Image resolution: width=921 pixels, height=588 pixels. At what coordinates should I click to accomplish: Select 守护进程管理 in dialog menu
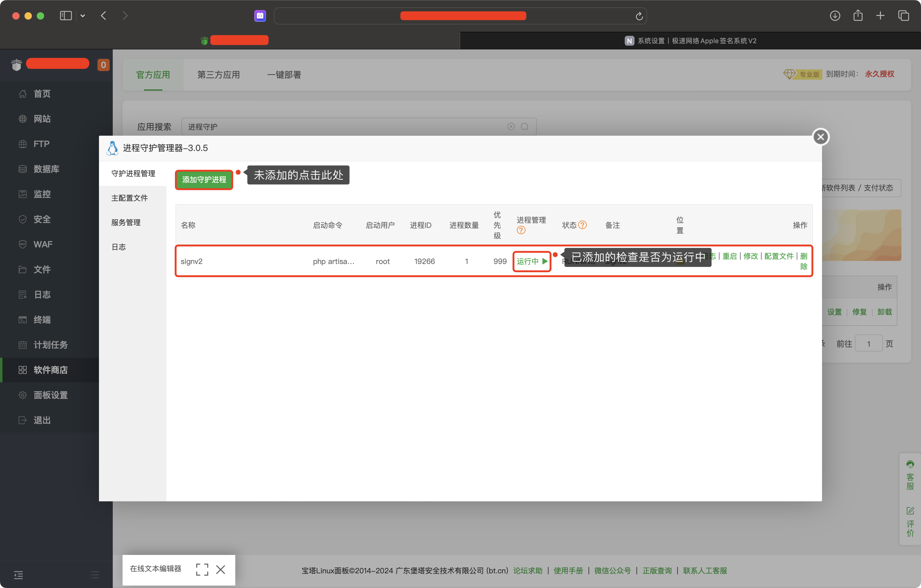(133, 174)
